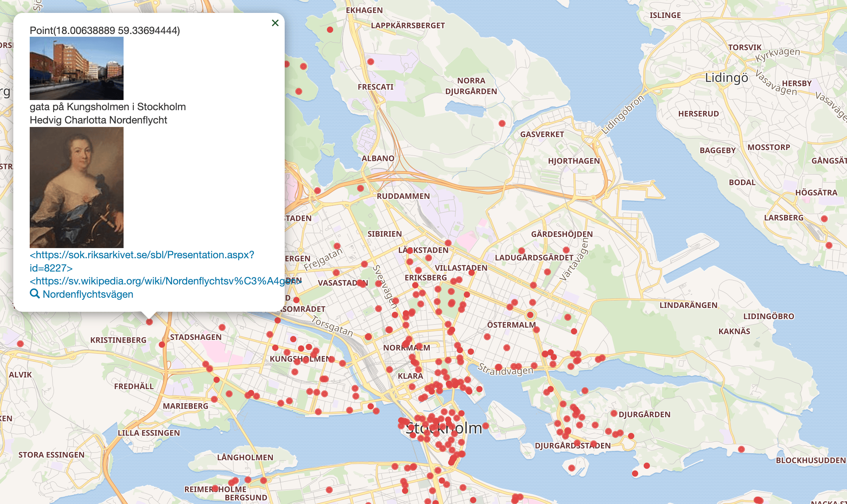847x504 pixels.
Task: Click the magnifier icon beside Nordenflychtsvägen
Action: click(34, 294)
